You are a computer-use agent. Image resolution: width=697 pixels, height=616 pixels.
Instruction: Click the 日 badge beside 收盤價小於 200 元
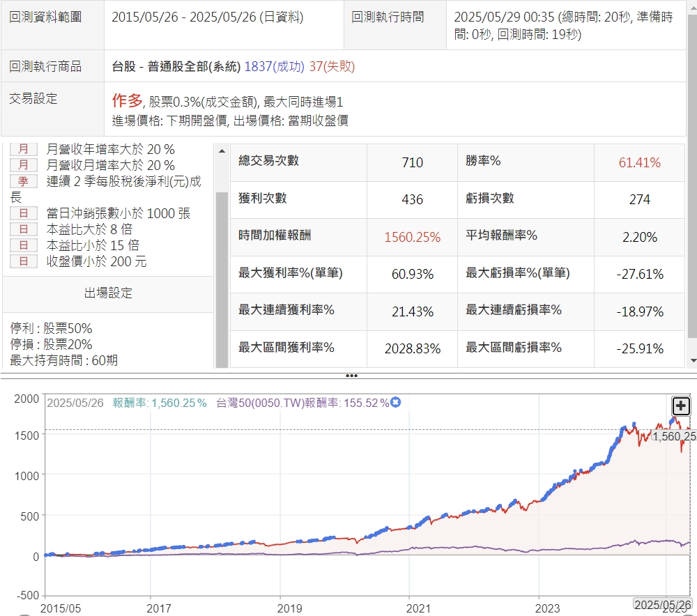click(x=24, y=261)
